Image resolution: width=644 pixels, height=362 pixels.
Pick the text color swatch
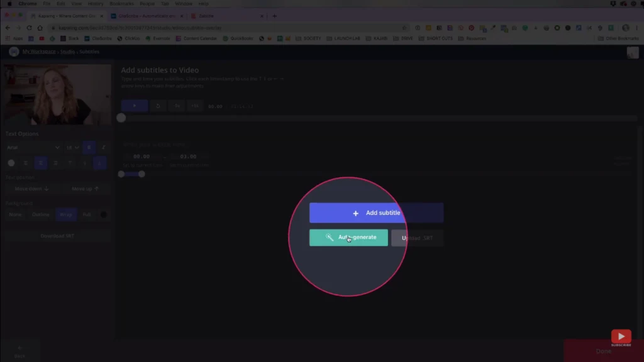click(x=11, y=163)
